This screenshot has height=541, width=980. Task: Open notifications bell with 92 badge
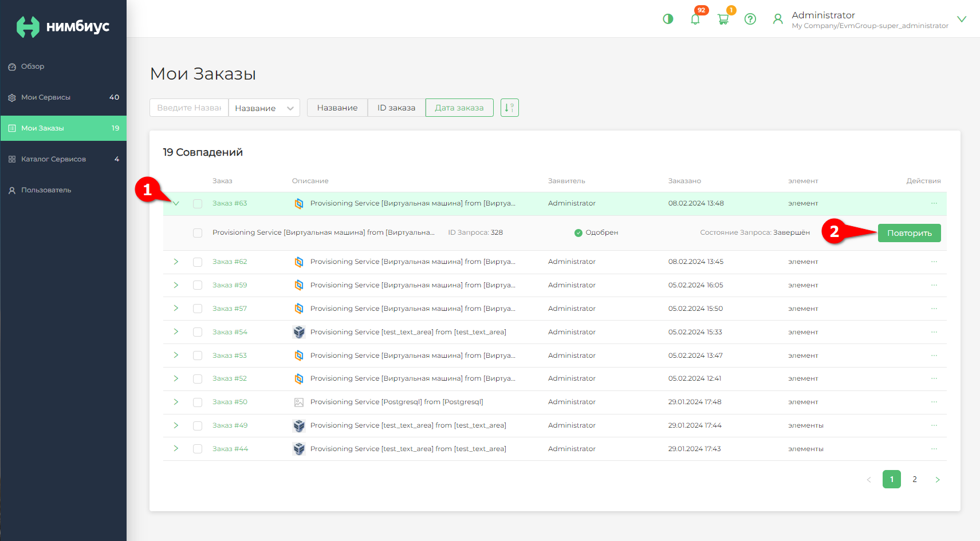[695, 19]
